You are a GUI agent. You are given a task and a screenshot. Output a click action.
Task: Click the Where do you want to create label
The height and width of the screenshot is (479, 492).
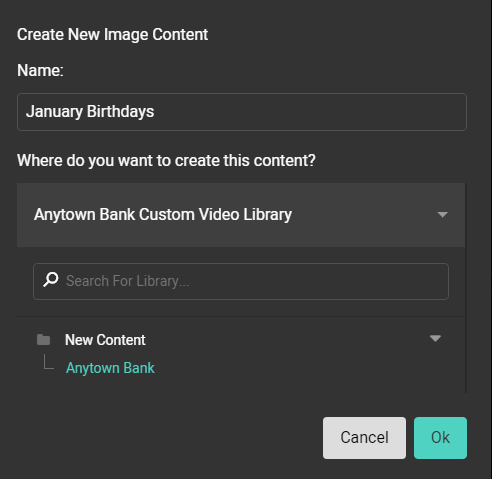tap(166, 161)
